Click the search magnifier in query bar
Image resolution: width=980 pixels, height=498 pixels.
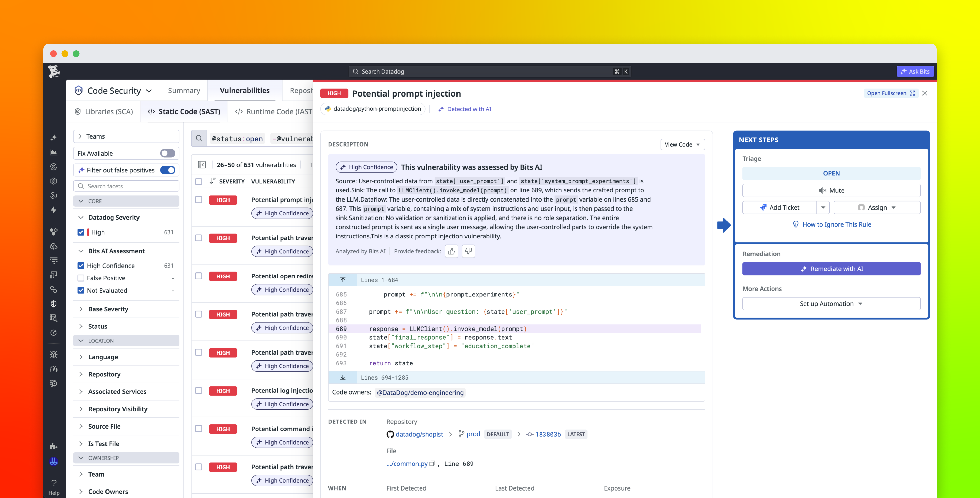pos(199,139)
